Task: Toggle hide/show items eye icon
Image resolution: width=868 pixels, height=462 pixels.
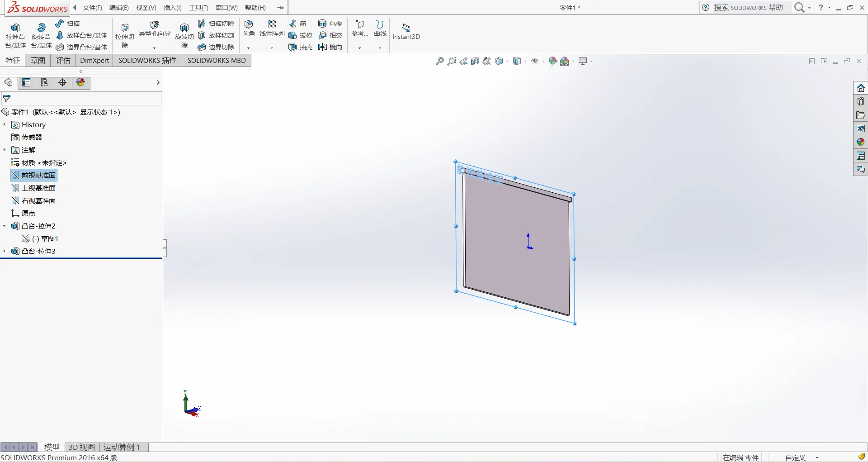Action: (535, 61)
